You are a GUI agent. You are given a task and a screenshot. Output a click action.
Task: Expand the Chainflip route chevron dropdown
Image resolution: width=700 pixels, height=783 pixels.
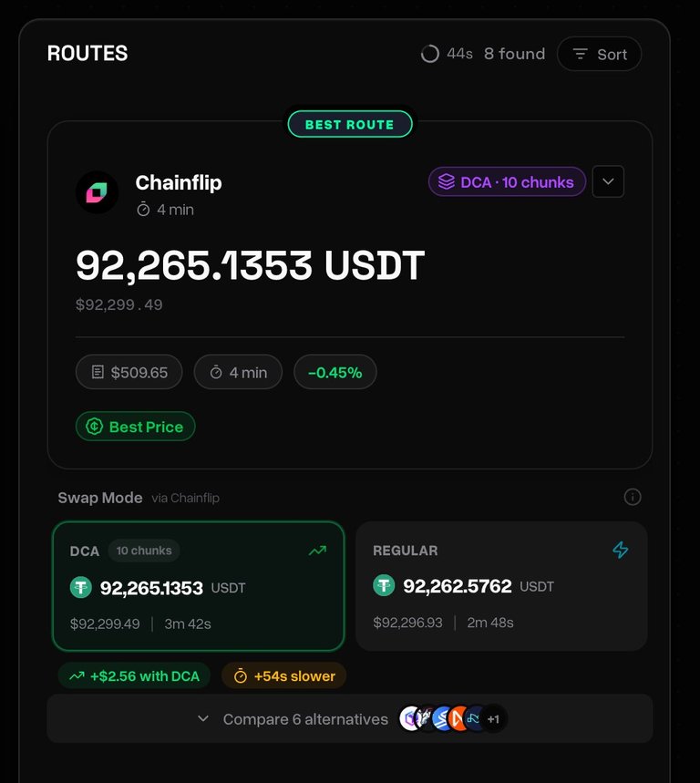click(608, 181)
